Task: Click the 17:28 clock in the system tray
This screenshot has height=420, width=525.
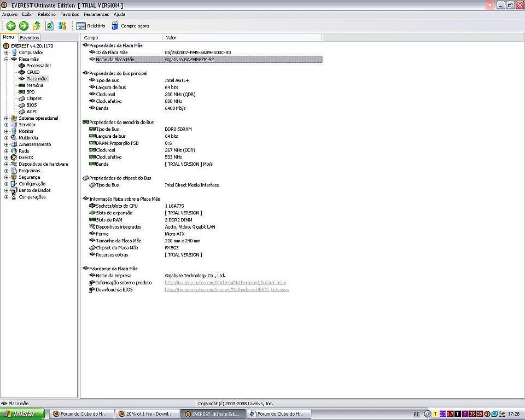Action: click(x=514, y=414)
